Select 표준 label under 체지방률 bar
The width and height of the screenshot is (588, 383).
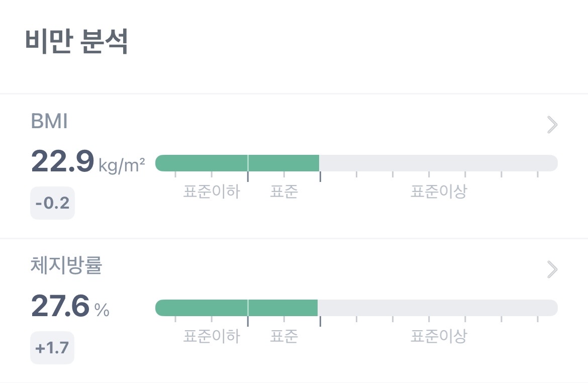click(x=284, y=336)
